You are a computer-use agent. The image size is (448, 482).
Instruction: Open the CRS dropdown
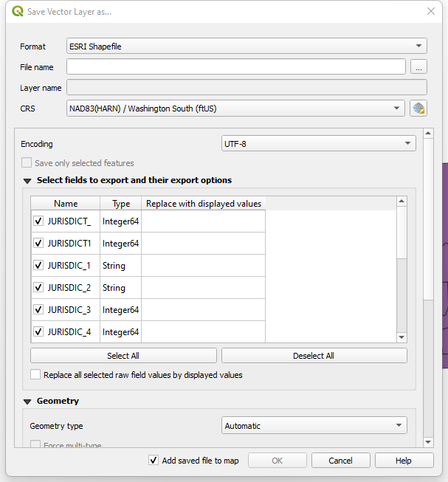click(235, 109)
